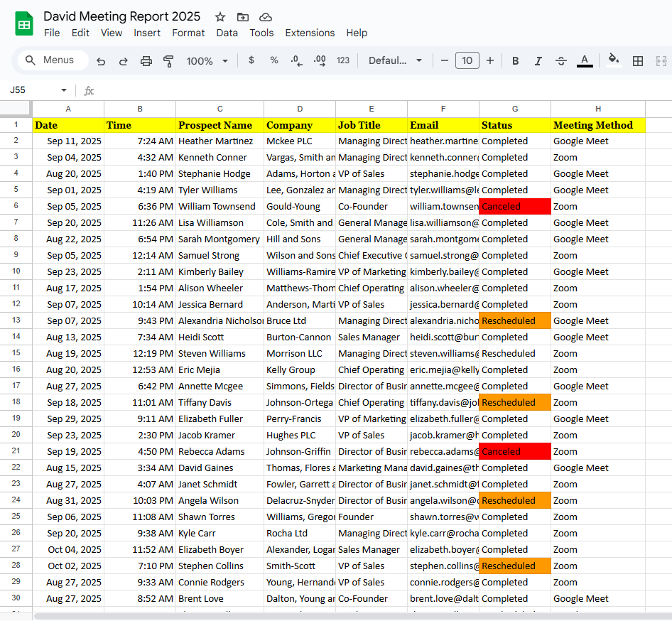Click the undo arrow icon
Viewport: 672px width, 621px height.
point(101,61)
